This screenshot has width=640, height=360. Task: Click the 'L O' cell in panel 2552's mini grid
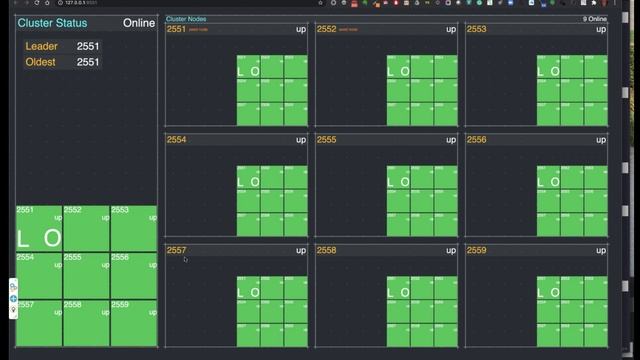[x=398, y=67]
